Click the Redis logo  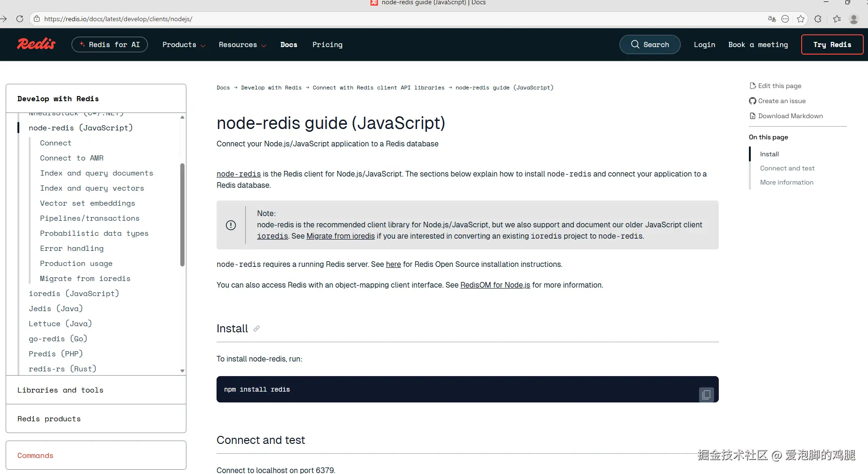point(36,44)
